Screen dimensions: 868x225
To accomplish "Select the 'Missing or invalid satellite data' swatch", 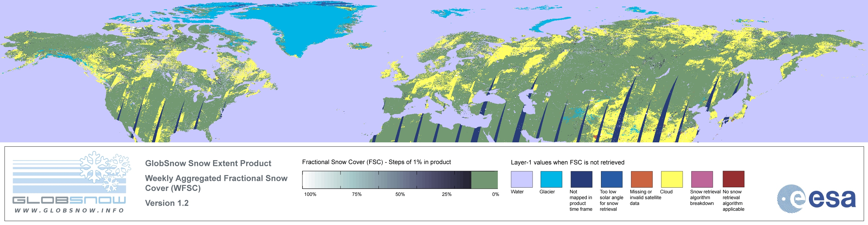I will (x=642, y=179).
